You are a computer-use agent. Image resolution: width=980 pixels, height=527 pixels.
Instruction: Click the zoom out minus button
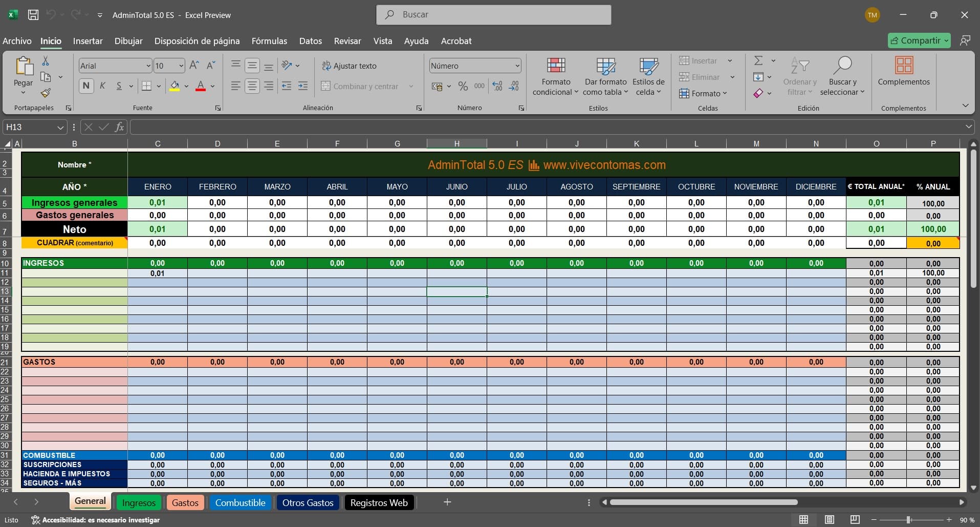875,520
